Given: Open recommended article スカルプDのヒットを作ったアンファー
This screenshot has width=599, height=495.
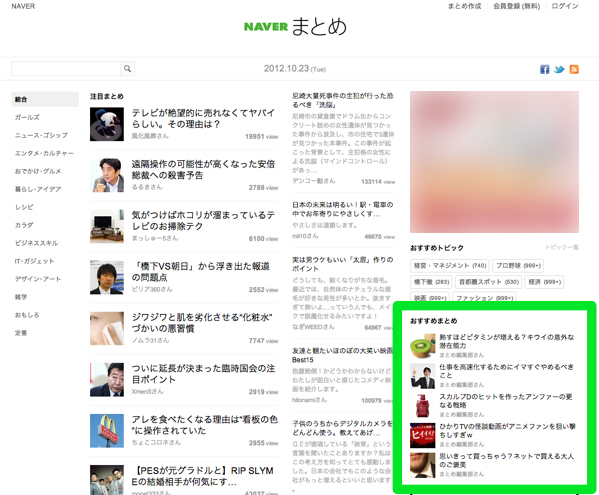Looking at the screenshot, I should tap(506, 401).
